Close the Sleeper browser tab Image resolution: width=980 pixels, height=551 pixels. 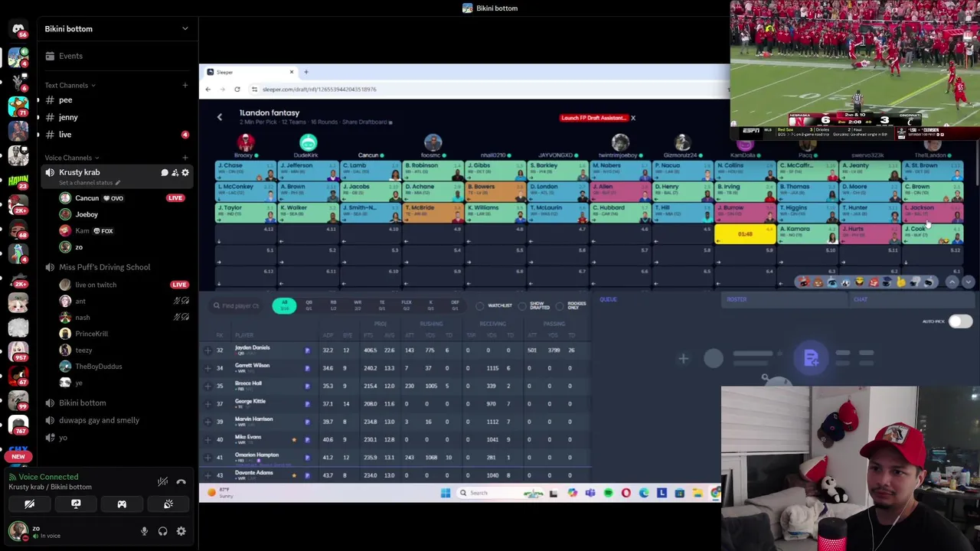(291, 72)
